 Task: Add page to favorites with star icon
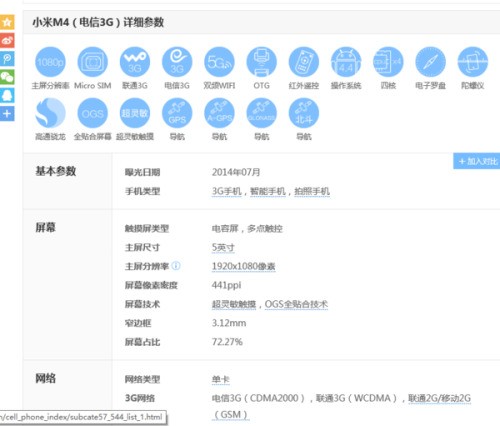tap(7, 22)
